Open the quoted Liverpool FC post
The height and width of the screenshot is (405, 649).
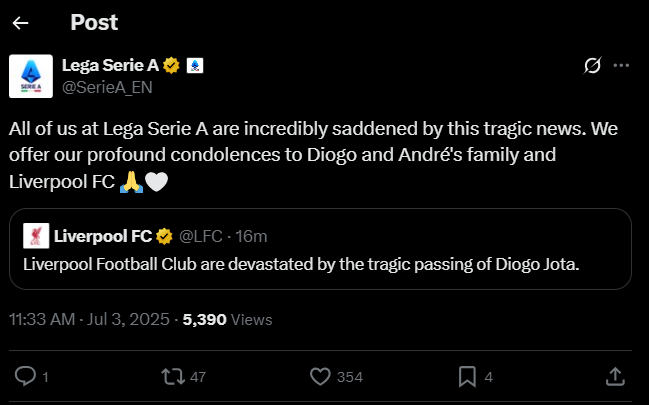320,249
